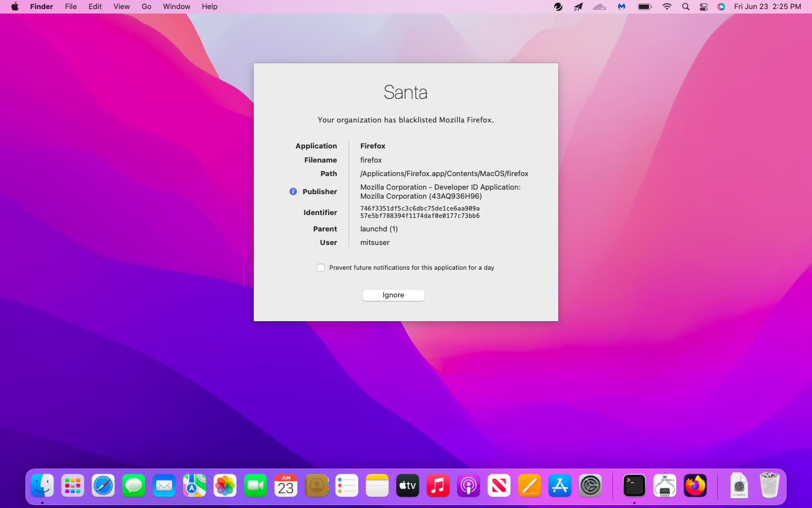Image resolution: width=812 pixels, height=508 pixels.
Task: Open App Store from the Dock
Action: [560, 485]
